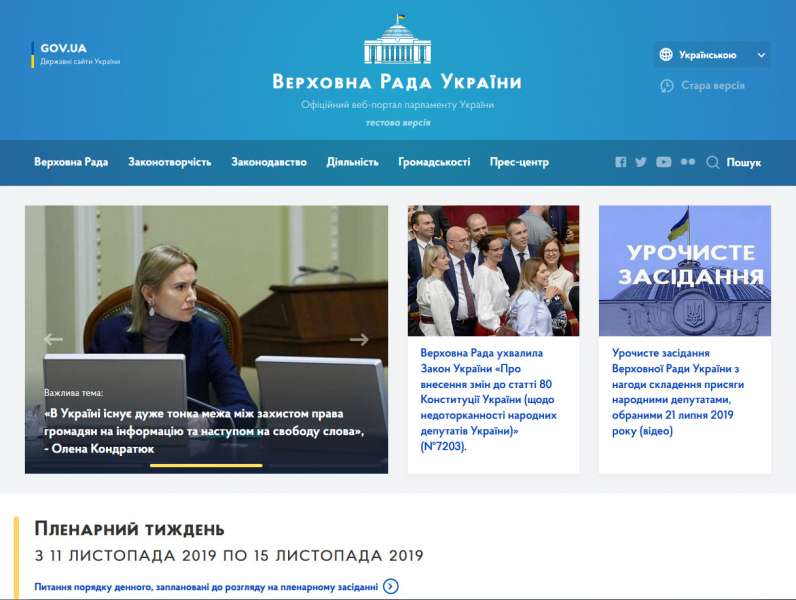The image size is (796, 600).
Task: Open the Twitter profile icon
Action: coord(641,162)
